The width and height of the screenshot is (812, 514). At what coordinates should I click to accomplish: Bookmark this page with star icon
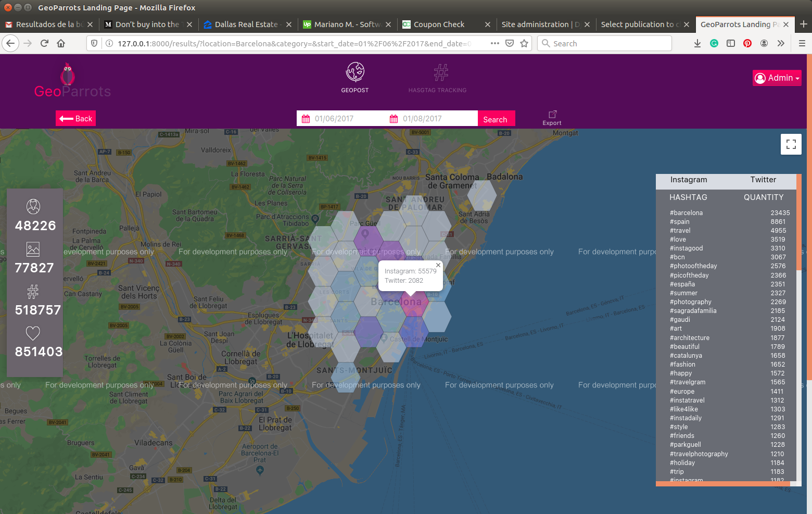pos(524,43)
